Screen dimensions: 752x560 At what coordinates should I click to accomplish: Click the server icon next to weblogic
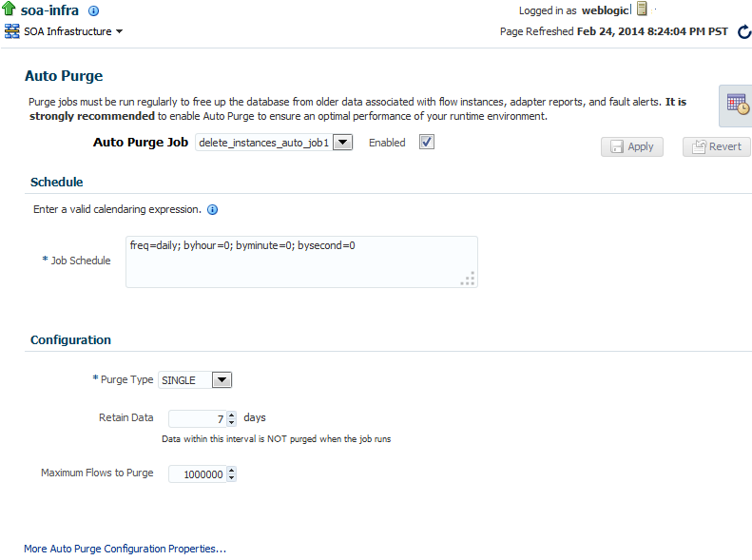[642, 9]
